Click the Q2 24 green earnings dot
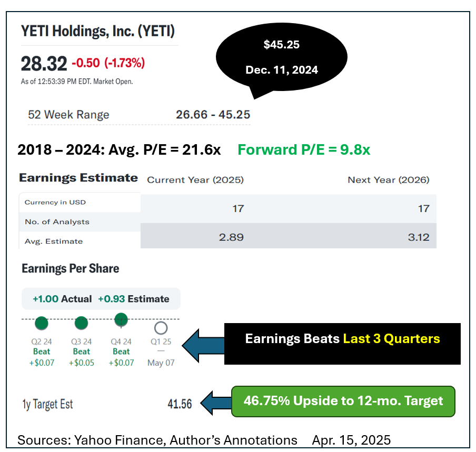The width and height of the screenshot is (476, 452). point(42,323)
